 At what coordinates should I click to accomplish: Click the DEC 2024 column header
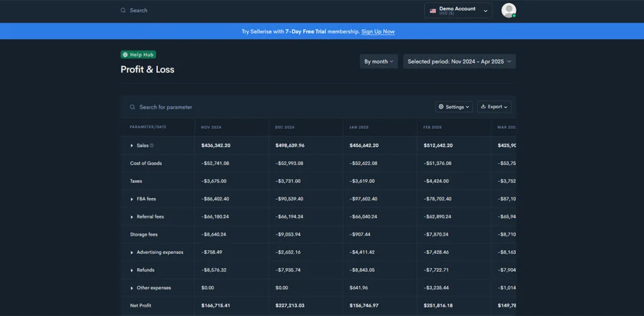(285, 128)
